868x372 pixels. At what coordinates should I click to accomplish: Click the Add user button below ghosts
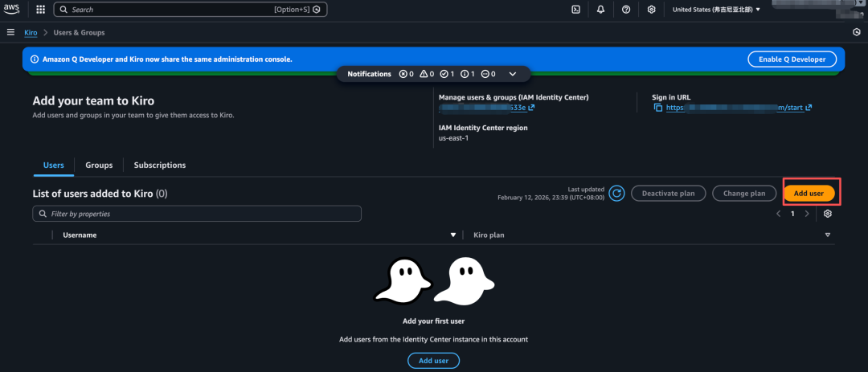click(433, 361)
